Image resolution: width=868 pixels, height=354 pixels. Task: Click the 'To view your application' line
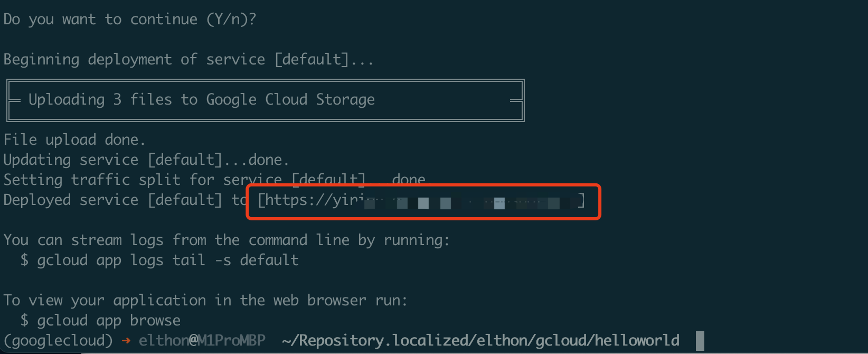(x=205, y=301)
